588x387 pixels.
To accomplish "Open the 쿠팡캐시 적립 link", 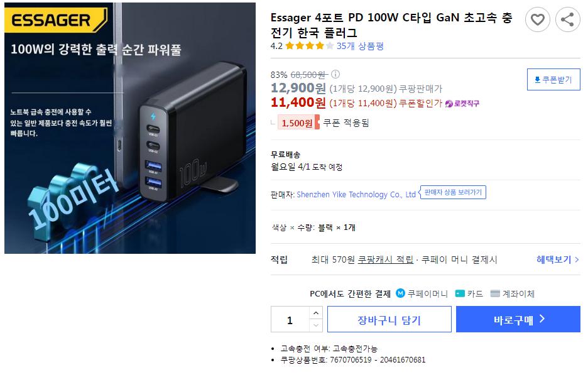I will pyautogui.click(x=385, y=259).
